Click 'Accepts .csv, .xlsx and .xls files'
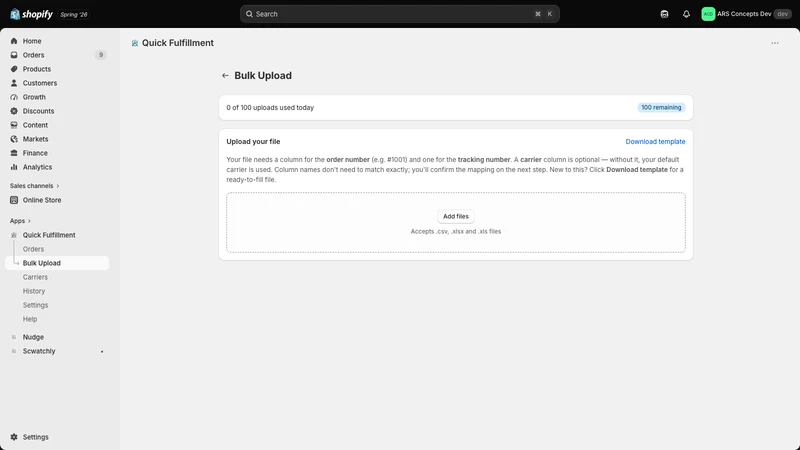The image size is (800, 450). click(x=456, y=232)
